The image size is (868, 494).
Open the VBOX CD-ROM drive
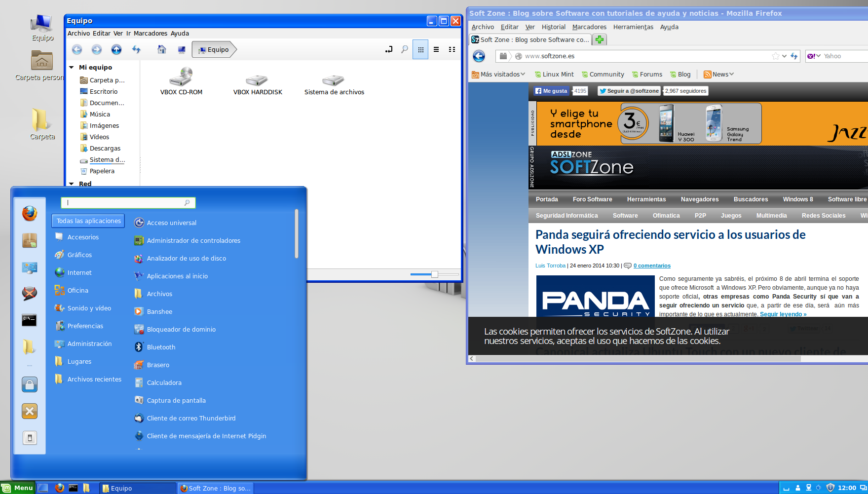coord(181,81)
